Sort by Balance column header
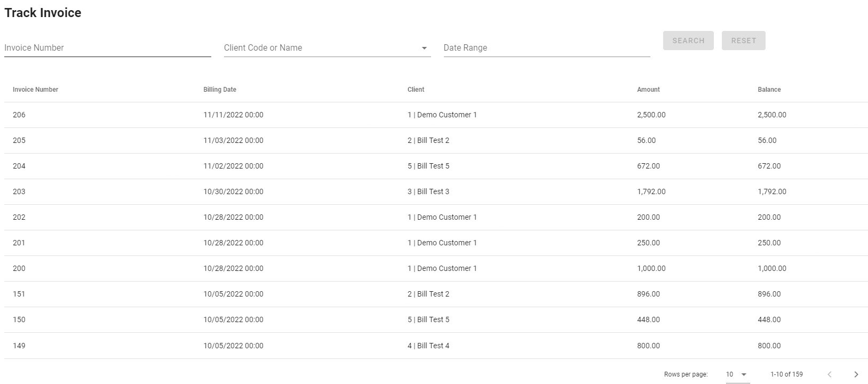This screenshot has height=384, width=868. click(769, 90)
